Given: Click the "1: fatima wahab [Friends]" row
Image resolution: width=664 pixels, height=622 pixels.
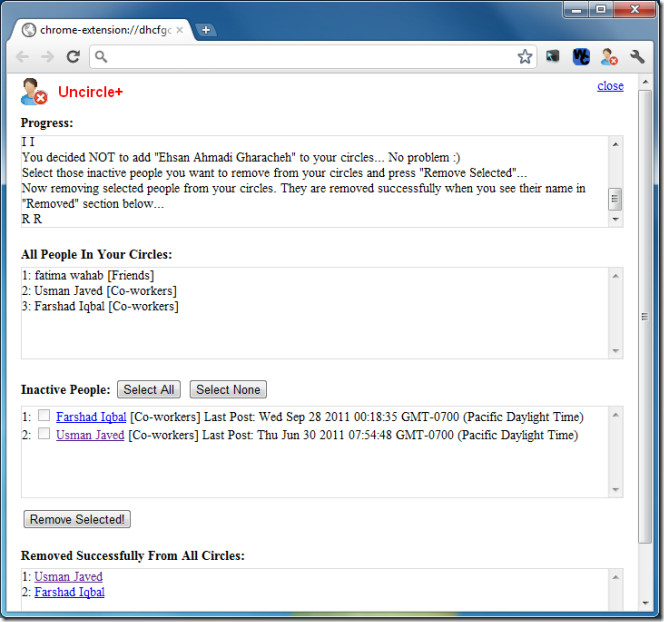Looking at the screenshot, I should [88, 276].
